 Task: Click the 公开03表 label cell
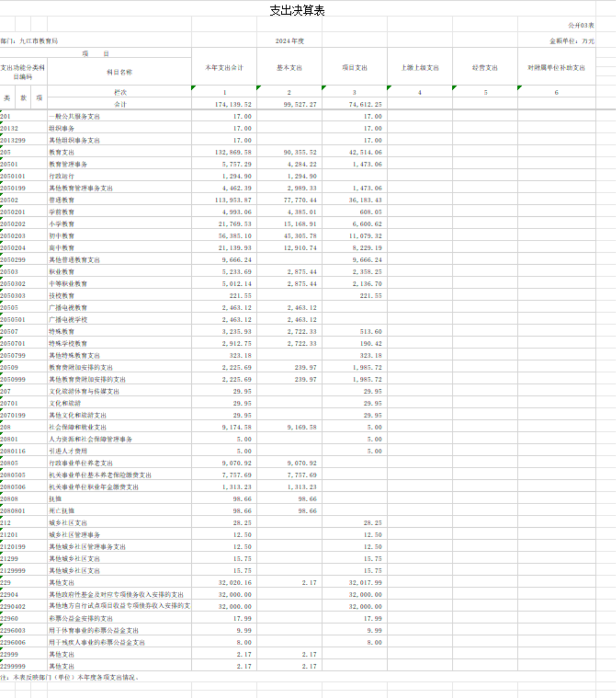[580, 25]
